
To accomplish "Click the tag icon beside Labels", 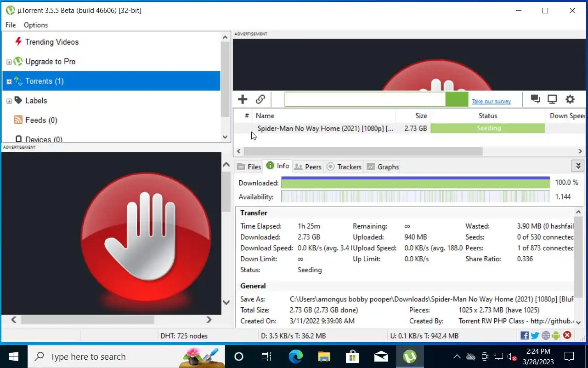I will click(x=18, y=100).
